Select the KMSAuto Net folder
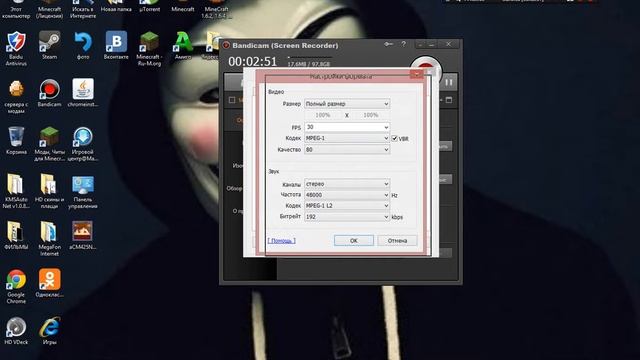The height and width of the screenshot is (360, 640). point(16,191)
